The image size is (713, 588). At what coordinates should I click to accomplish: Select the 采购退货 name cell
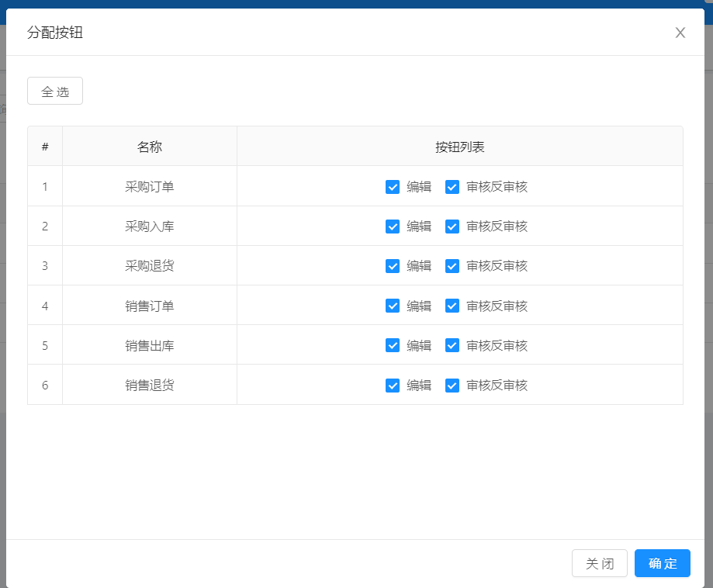point(150,265)
